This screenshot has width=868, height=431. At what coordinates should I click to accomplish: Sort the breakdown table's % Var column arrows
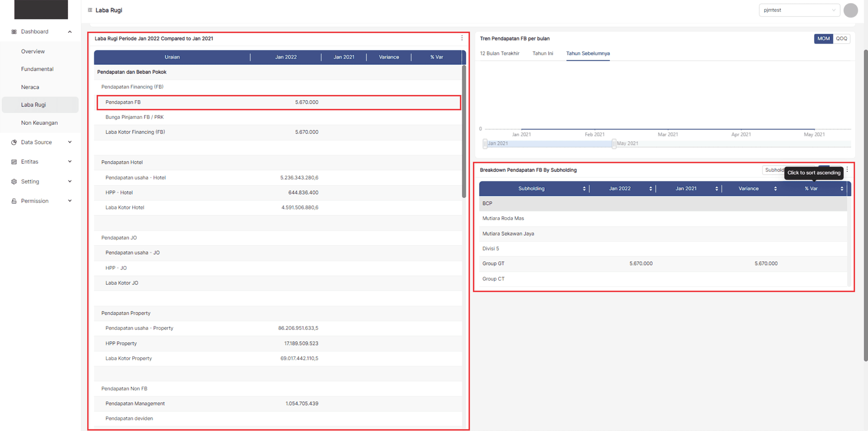[842, 189]
